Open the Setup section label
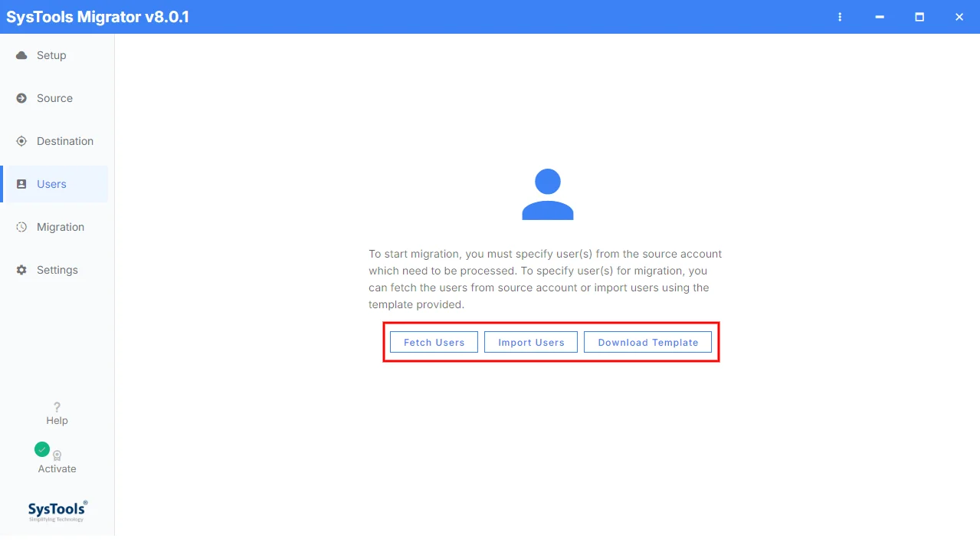The height and width of the screenshot is (552, 980). (x=51, y=55)
